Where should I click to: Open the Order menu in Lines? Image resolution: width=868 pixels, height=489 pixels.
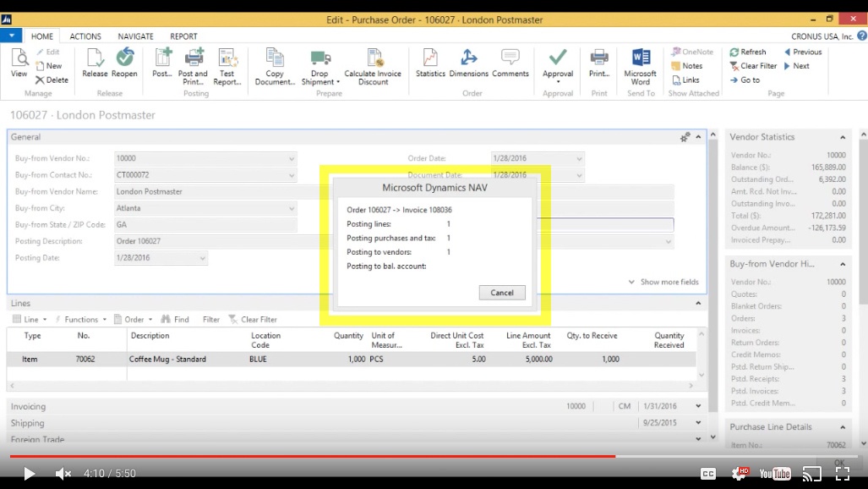tap(134, 319)
